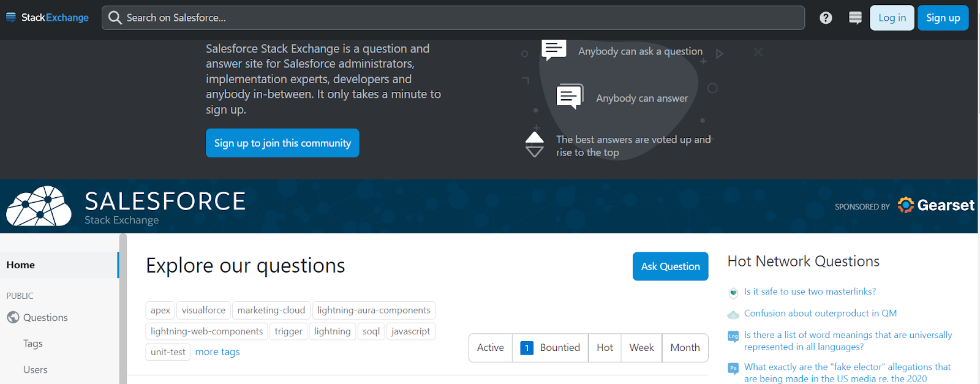Click Sign up to join this community

pyautogui.click(x=282, y=143)
